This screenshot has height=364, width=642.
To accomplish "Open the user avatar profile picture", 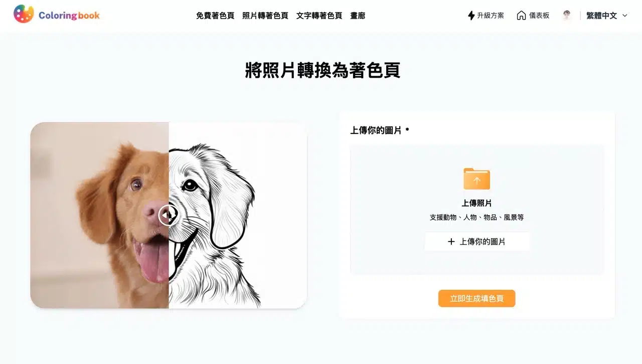I will point(567,16).
